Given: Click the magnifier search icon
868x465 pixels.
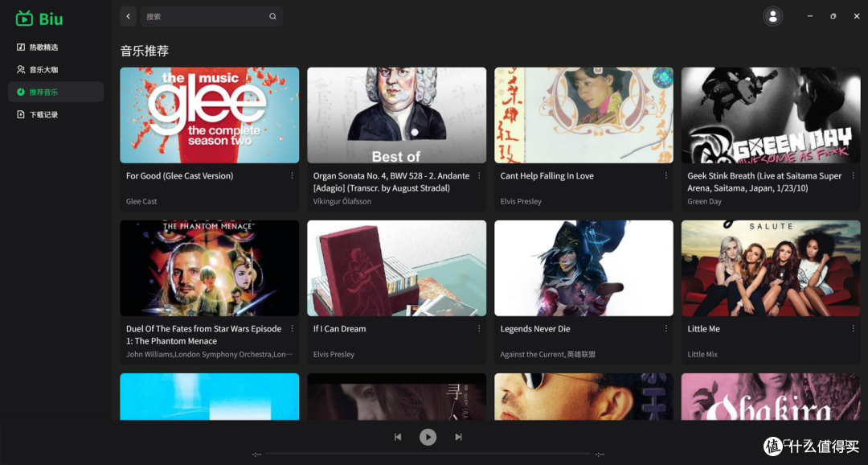Looking at the screenshot, I should click(273, 16).
